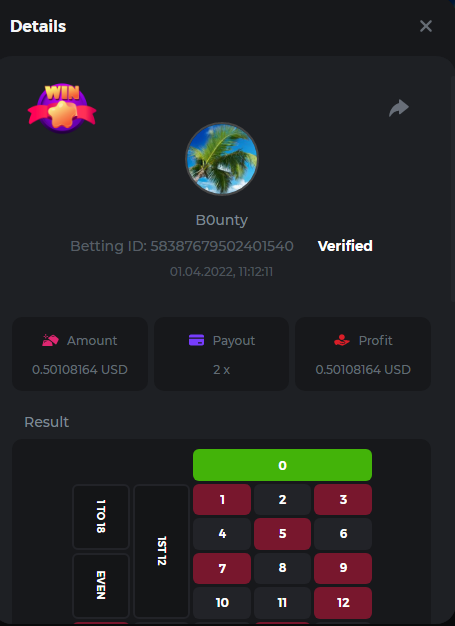Open the B0unty username profile
The width and height of the screenshot is (455, 626).
pos(222,220)
